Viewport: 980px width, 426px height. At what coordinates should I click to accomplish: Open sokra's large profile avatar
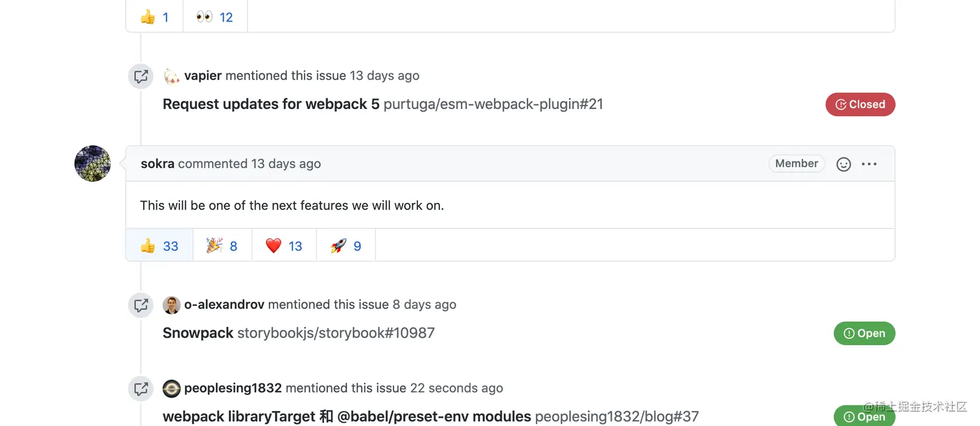(93, 163)
